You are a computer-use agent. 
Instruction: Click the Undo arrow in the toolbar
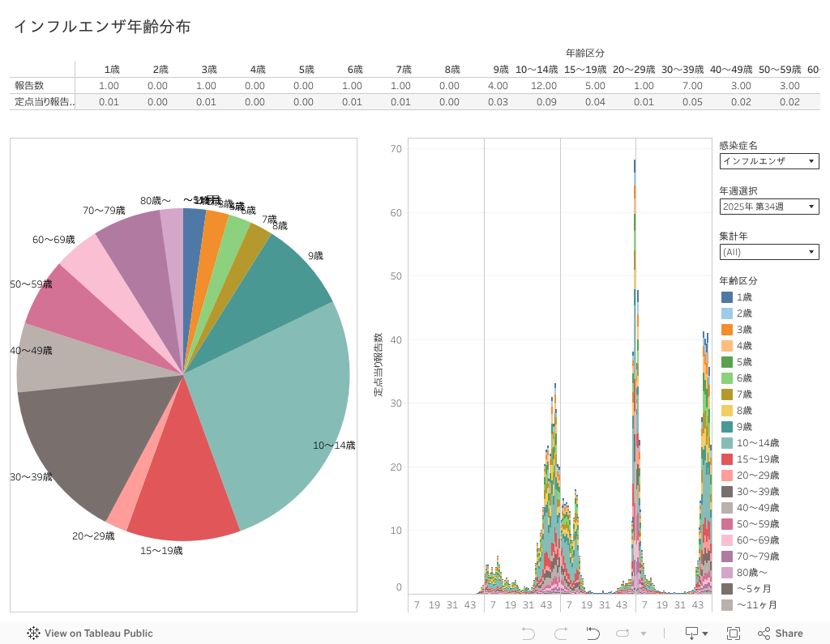click(x=528, y=633)
